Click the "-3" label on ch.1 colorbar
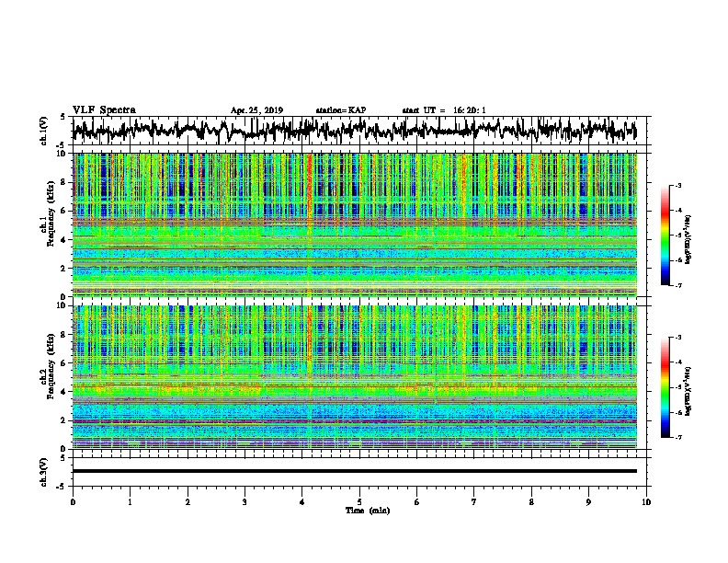The image size is (728, 563). pos(677,185)
